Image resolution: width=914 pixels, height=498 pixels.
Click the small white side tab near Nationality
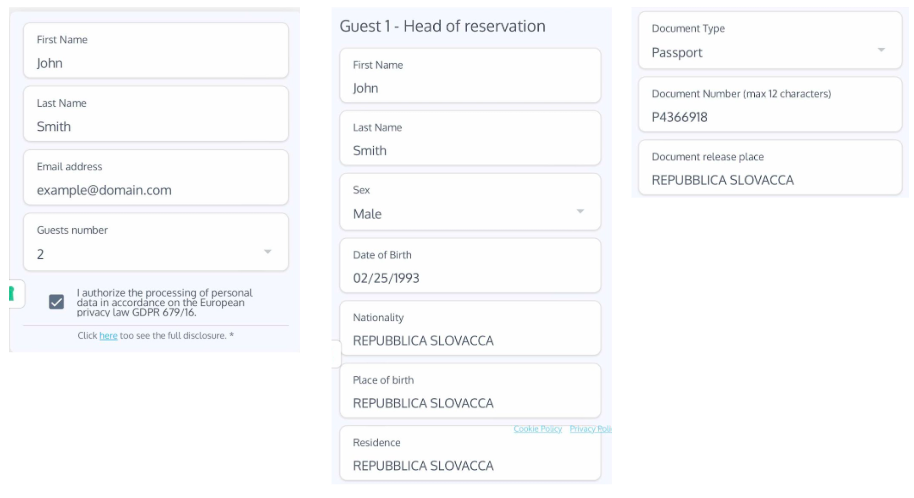336,353
